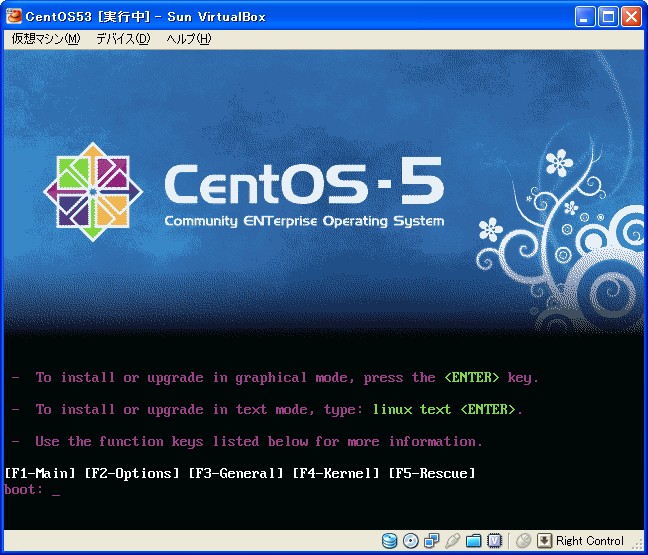Viewport: 648px width, 555px height.
Task: Click the 'linux text' command text
Action: pyautogui.click(x=412, y=410)
